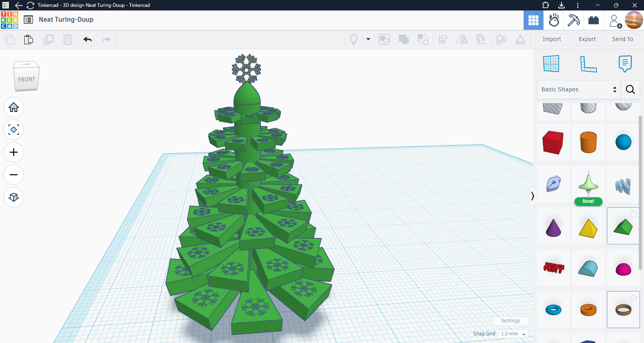Undo the last action
This screenshot has height=343, width=644.
pyautogui.click(x=87, y=39)
